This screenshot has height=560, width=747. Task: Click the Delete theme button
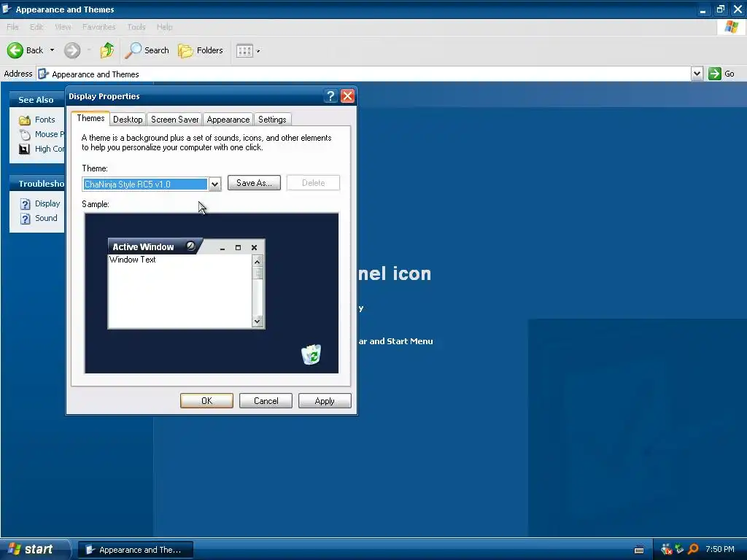coord(313,183)
